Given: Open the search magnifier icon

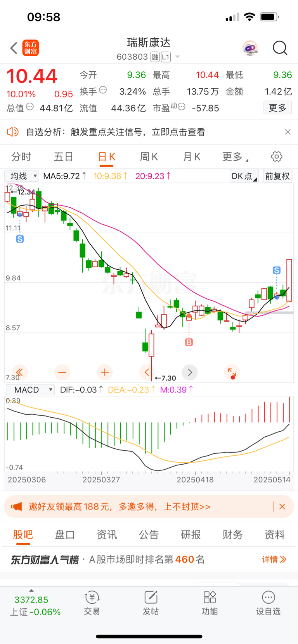Looking at the screenshot, I should tap(280, 48).
